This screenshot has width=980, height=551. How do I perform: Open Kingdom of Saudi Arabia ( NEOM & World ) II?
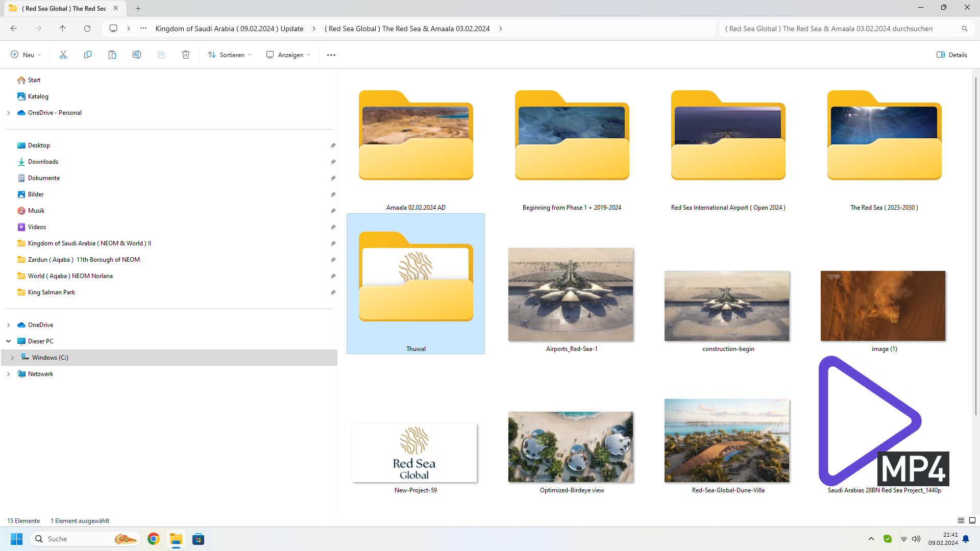pos(89,243)
